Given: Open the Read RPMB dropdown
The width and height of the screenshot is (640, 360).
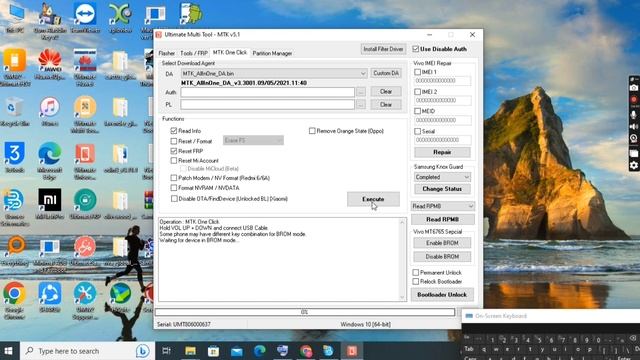Looking at the screenshot, I should click(x=442, y=206).
